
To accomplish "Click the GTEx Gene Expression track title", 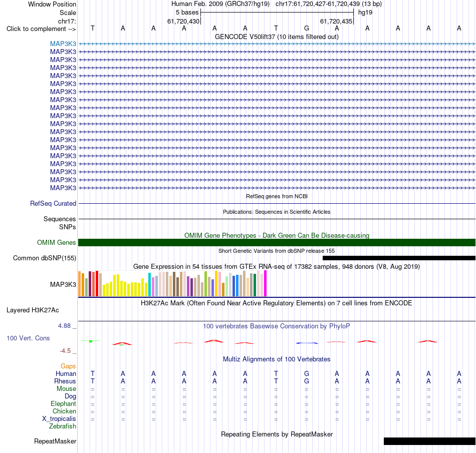I will tap(277, 266).
